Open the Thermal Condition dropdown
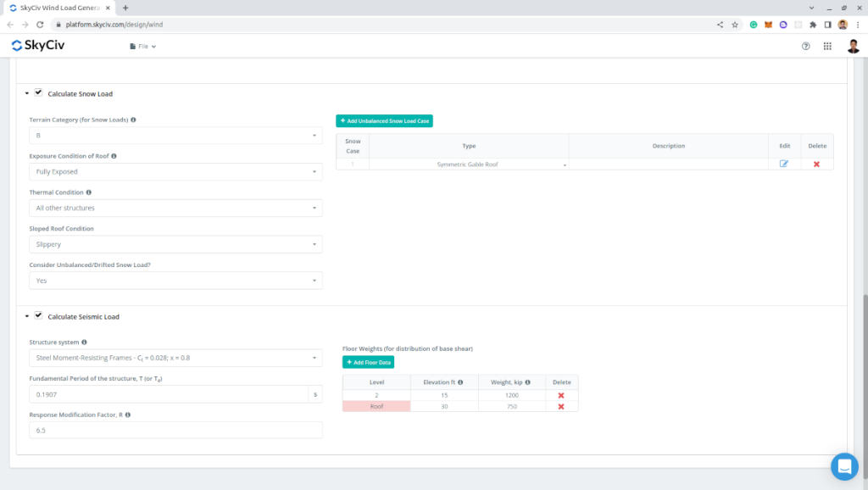This screenshot has width=868, height=490. coord(175,208)
